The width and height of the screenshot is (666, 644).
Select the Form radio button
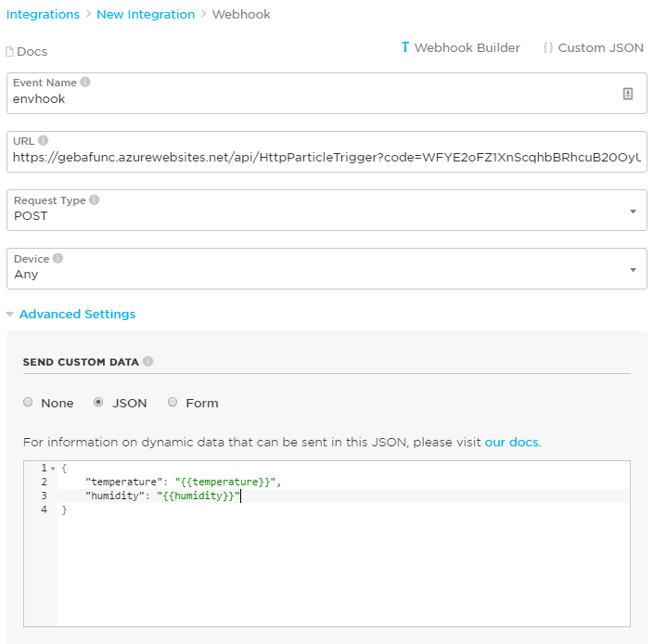(x=173, y=403)
